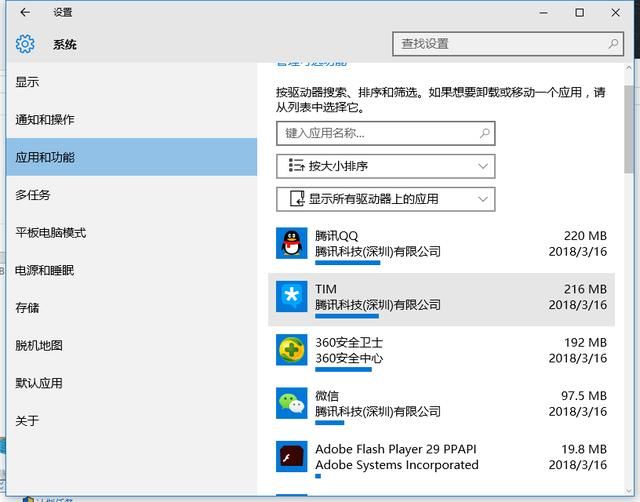Click the Adobe Flash Player icon

[x=291, y=456]
